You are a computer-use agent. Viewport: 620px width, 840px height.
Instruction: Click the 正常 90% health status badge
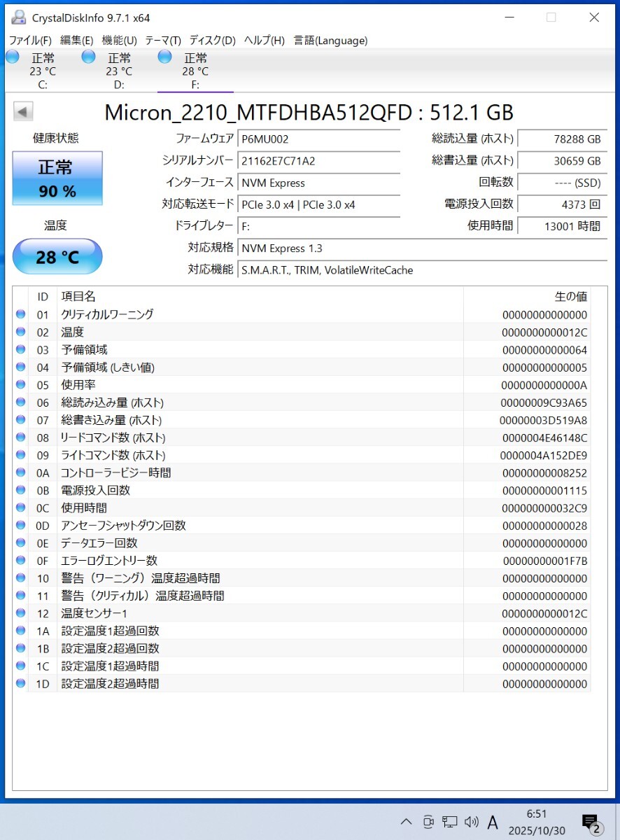[x=57, y=178]
